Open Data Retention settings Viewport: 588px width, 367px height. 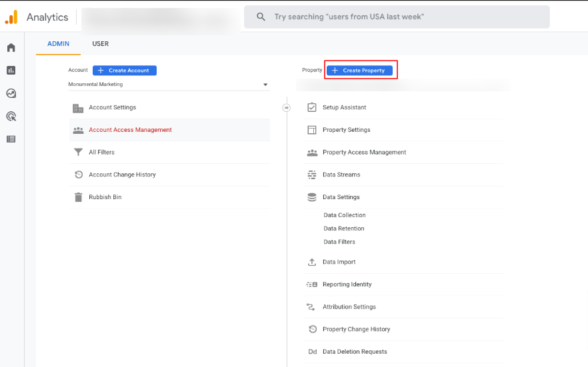(344, 228)
